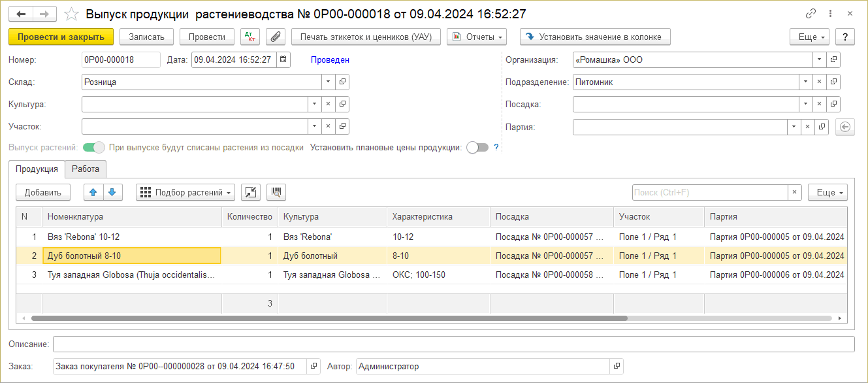
Task: Open the three-dot window menu
Action: click(x=830, y=13)
